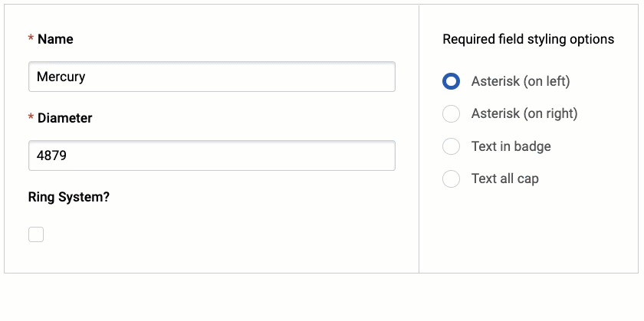
Task: Click the word Mercury in the field
Action: click(x=61, y=77)
